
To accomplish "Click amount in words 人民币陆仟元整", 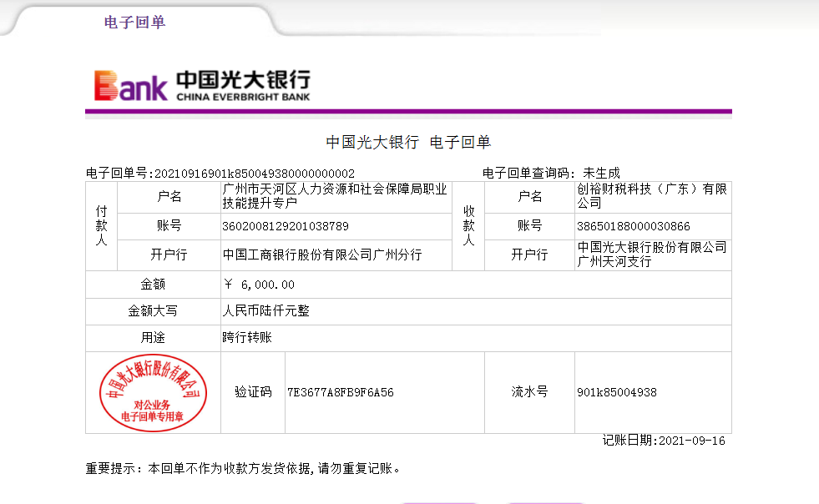I will coord(265,310).
